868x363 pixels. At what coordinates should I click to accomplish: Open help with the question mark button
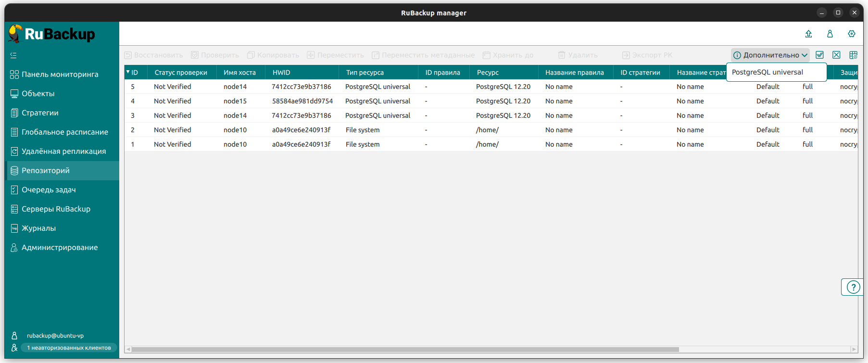pyautogui.click(x=853, y=288)
